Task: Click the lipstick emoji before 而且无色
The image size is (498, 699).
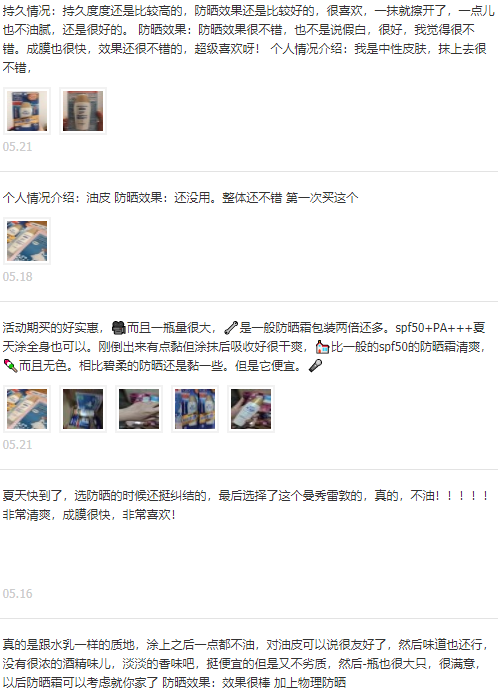Action: pos(10,366)
